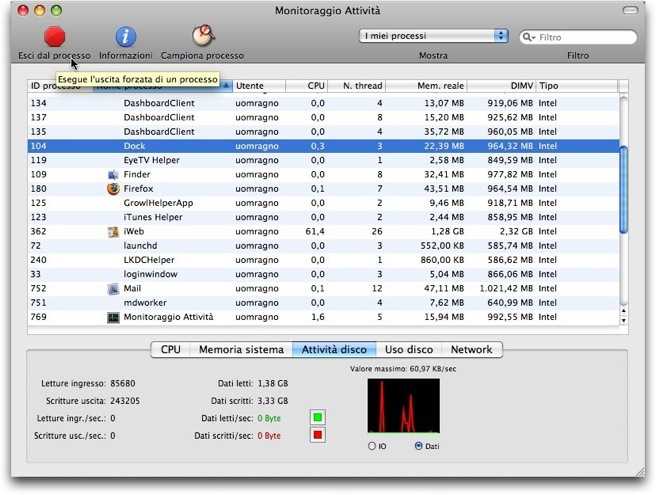Select the Mail process name
Image resolution: width=656 pixels, height=495 pixels.
tap(132, 288)
